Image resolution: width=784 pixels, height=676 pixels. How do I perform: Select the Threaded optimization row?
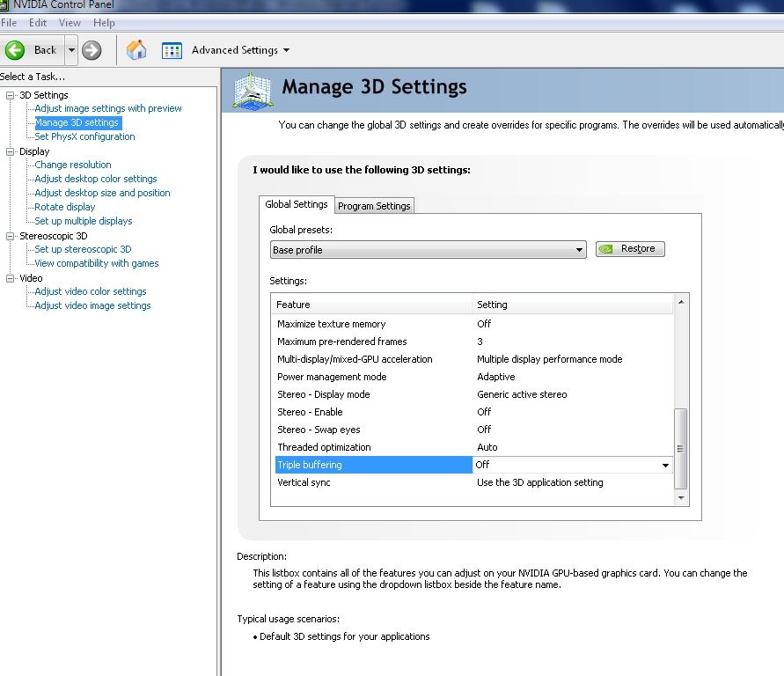[473, 447]
